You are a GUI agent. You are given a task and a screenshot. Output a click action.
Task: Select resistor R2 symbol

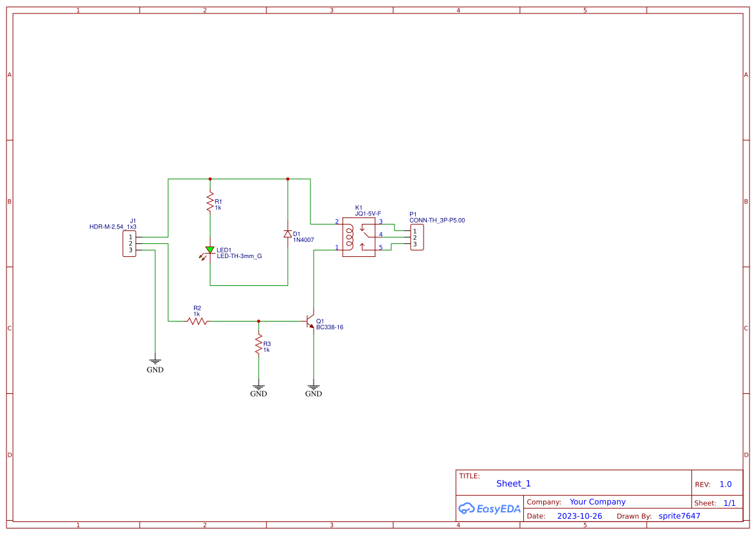[197, 320]
